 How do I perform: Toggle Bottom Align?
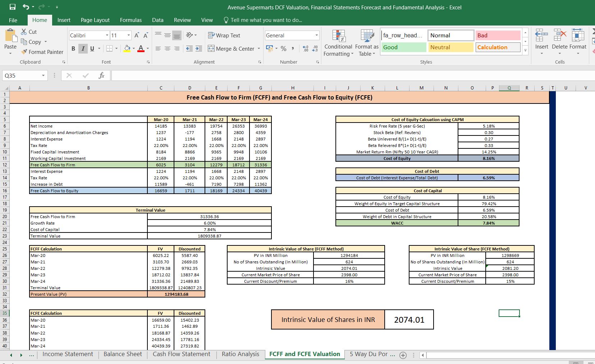tap(177, 35)
